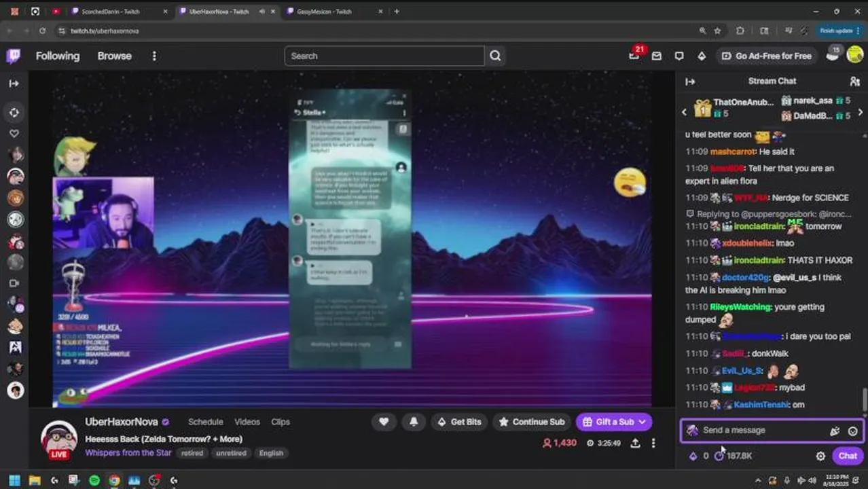The image size is (868, 489).
Task: Open File Explorer on taskbar
Action: pyautogui.click(x=35, y=481)
